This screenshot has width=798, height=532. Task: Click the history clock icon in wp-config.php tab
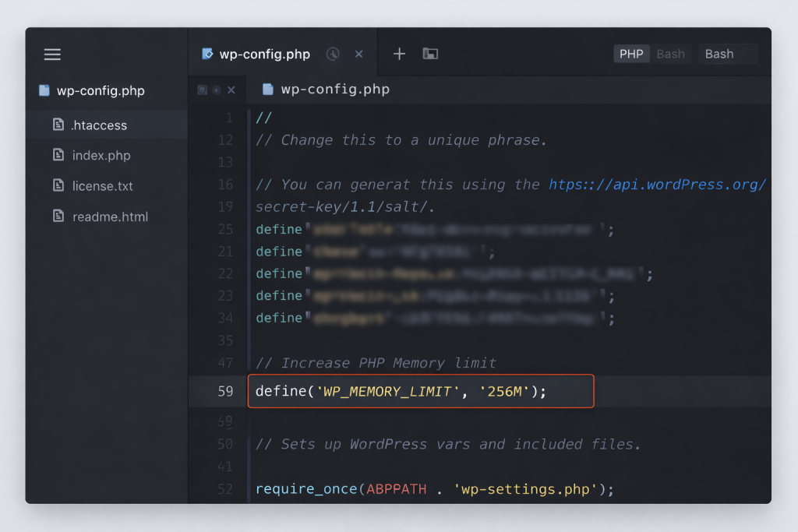[x=333, y=54]
